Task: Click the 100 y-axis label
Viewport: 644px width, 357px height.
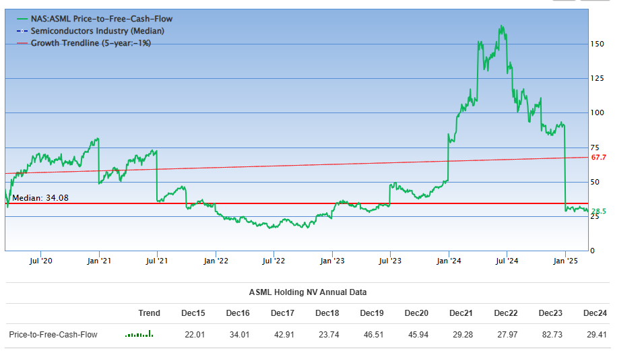Action: click(597, 112)
